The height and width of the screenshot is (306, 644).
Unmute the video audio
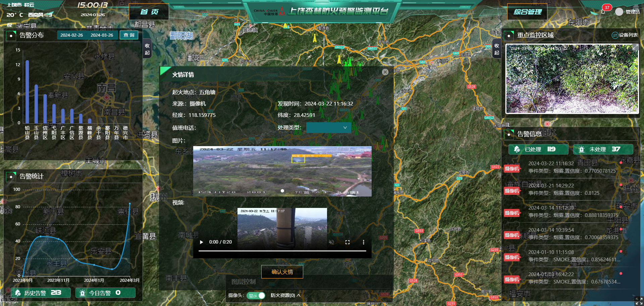(x=331, y=242)
